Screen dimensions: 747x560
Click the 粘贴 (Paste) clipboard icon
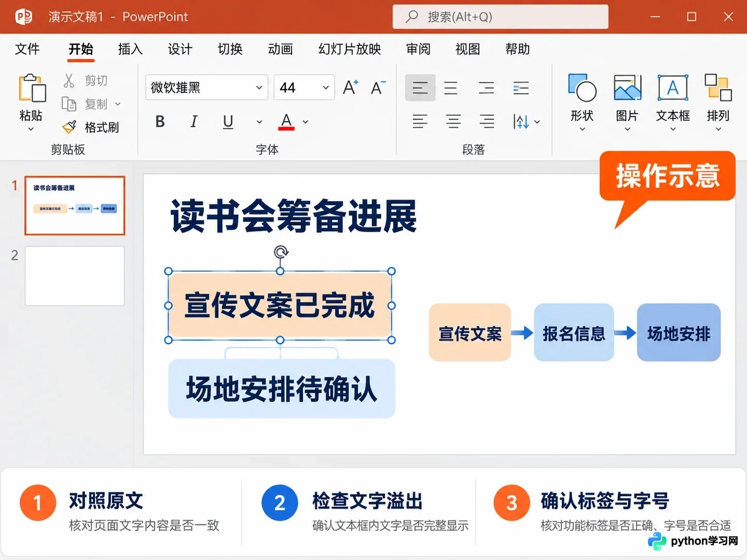click(32, 88)
